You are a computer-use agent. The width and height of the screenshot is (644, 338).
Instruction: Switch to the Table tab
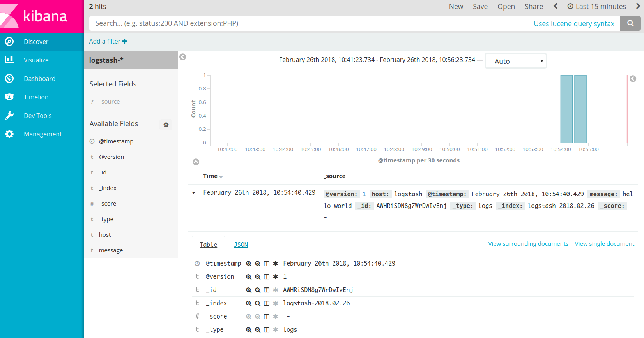[208, 245]
